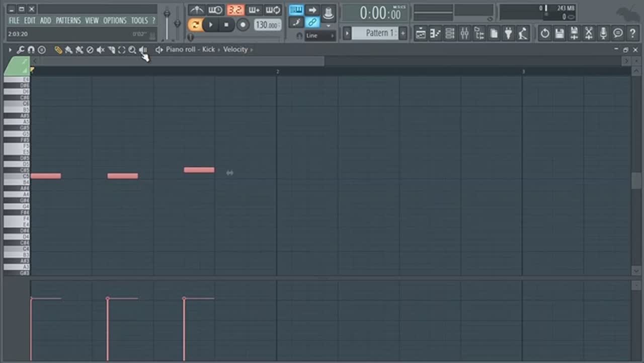Viewport: 644px width, 363px height.
Task: Show the Playlist window icon
Action: click(x=421, y=34)
